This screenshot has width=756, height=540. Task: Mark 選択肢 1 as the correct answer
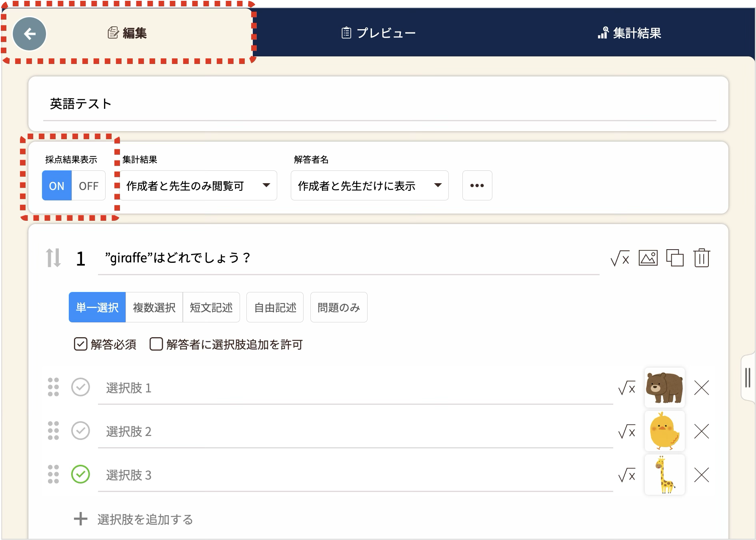point(80,387)
